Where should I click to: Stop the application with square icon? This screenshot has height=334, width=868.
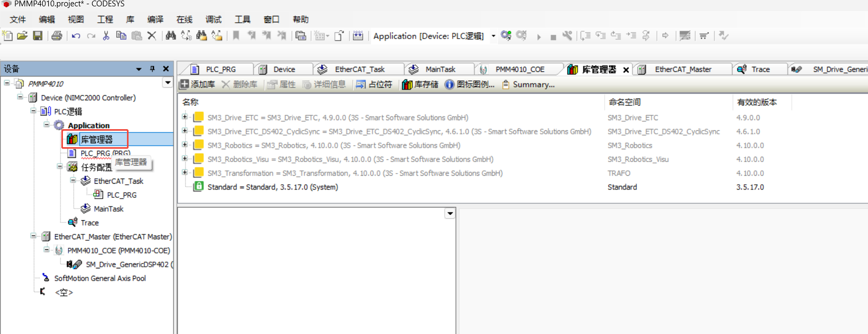point(553,37)
